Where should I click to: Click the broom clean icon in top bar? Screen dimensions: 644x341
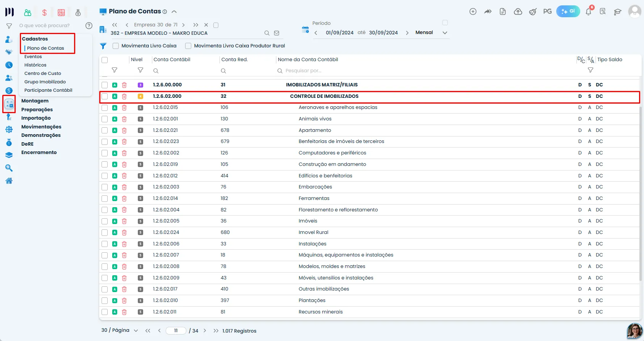pos(533,11)
